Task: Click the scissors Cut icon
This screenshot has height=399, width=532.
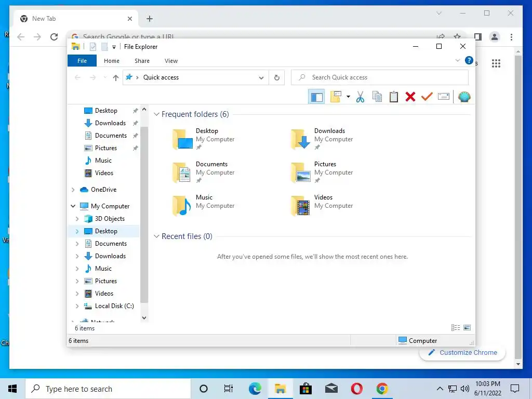Action: point(361,97)
